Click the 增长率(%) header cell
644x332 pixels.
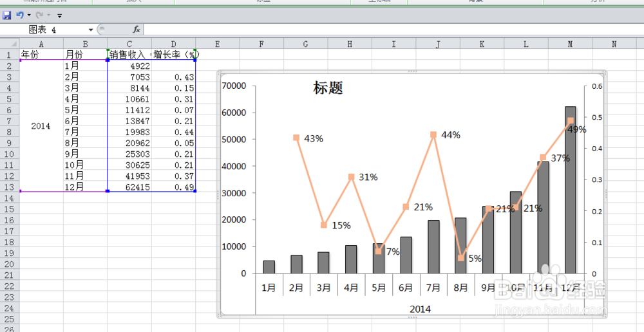tap(173, 55)
